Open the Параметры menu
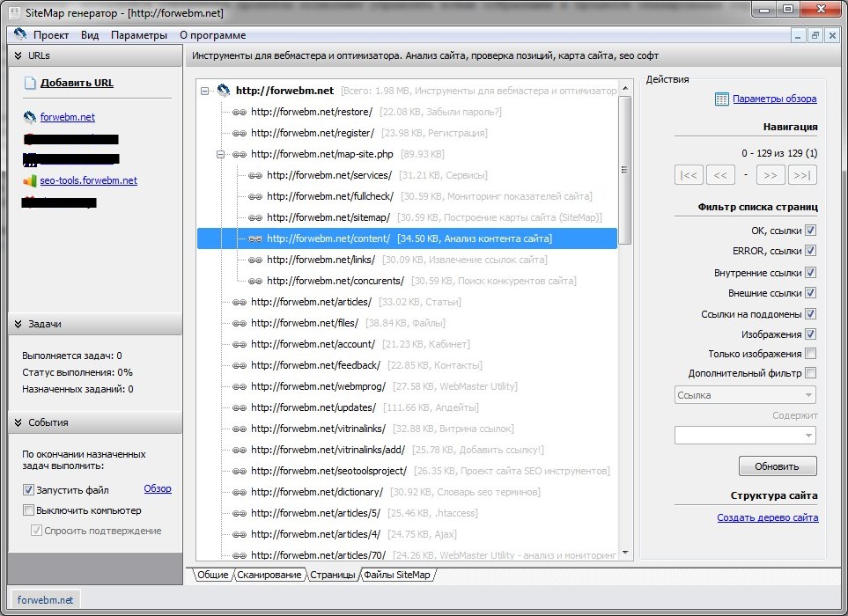This screenshot has width=848, height=616. click(x=138, y=35)
